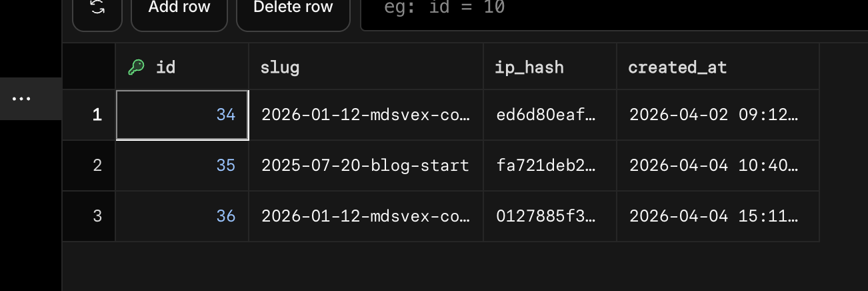
Task: Click the created_at column header
Action: coord(677,67)
